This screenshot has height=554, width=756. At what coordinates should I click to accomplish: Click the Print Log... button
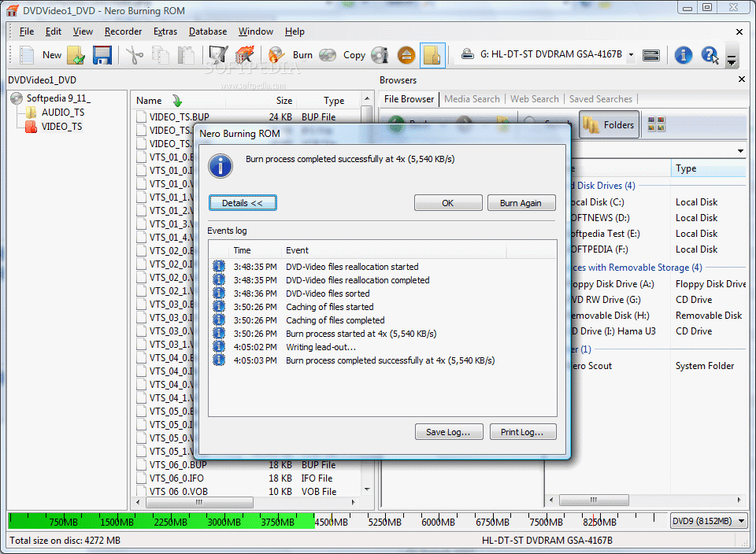[x=523, y=432]
